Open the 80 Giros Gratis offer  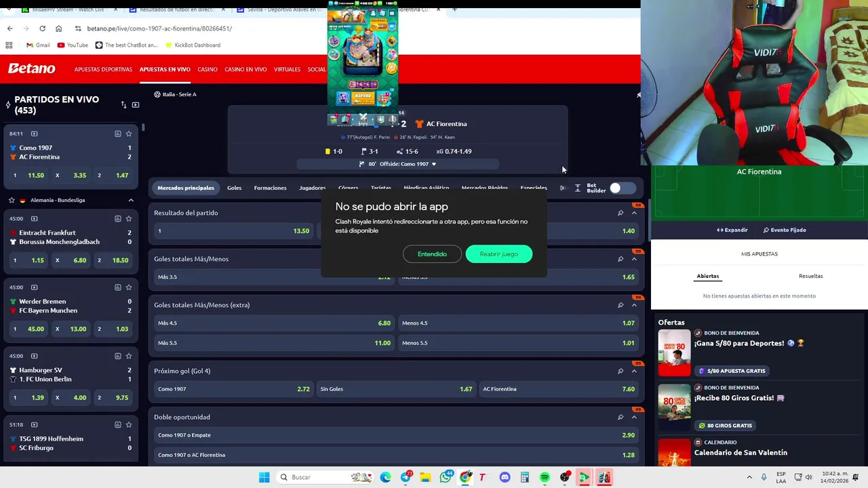[x=724, y=426]
